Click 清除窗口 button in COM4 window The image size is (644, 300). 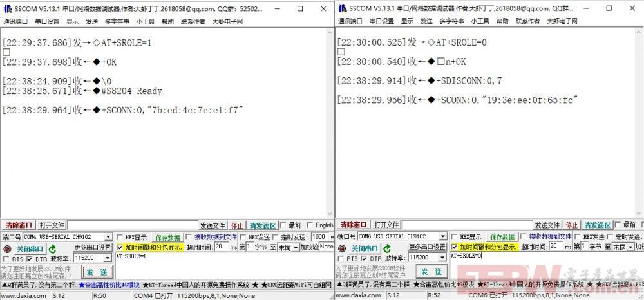tap(19, 225)
